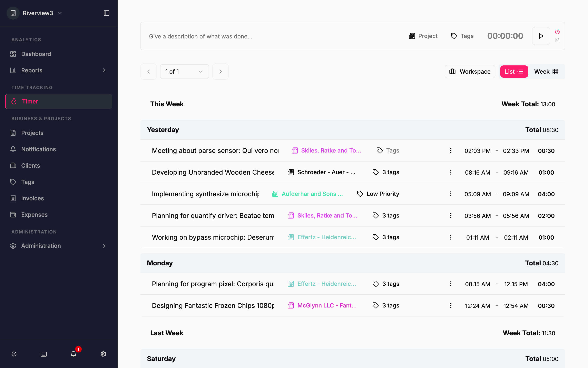Switch to Week view
Screen dimensions: 588x368
[x=546, y=72]
